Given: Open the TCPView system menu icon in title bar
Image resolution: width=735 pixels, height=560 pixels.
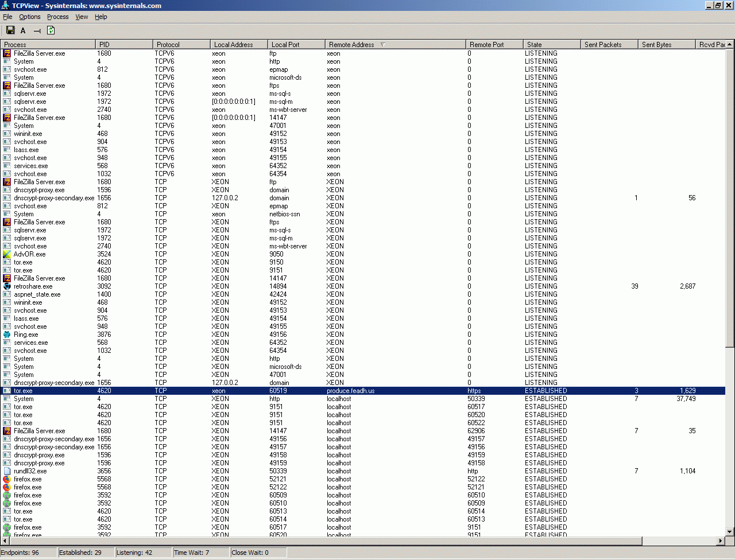Looking at the screenshot, I should (x=5, y=5).
